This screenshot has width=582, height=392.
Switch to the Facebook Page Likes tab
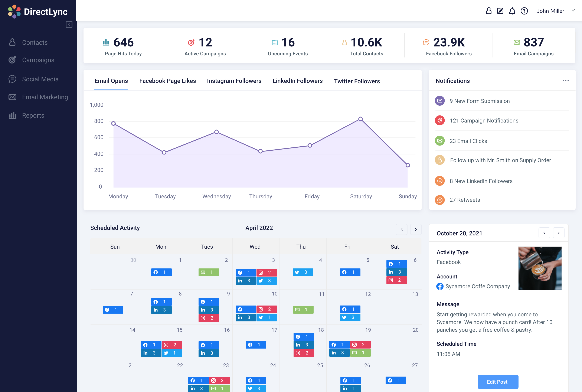coord(167,81)
